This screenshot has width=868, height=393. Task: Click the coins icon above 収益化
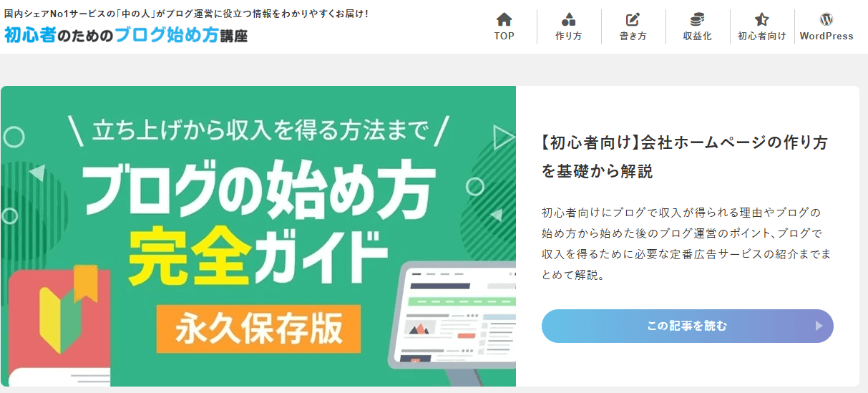click(x=697, y=19)
